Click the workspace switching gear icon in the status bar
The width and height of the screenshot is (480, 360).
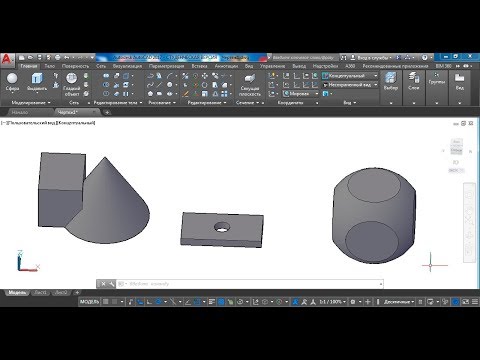click(x=353, y=302)
